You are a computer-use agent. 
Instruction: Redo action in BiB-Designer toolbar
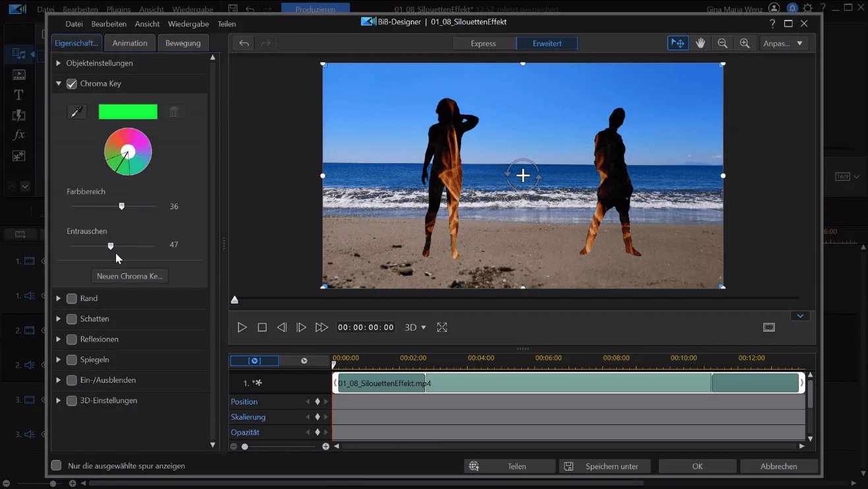(266, 43)
